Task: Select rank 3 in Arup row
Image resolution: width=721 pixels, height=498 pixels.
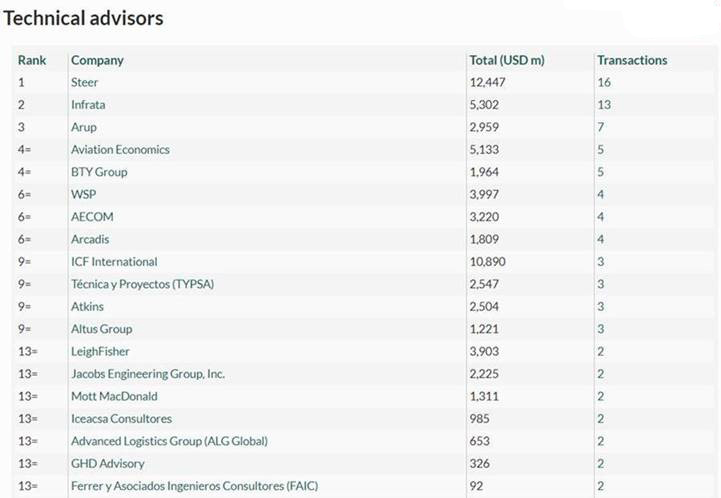Action: pos(21,127)
